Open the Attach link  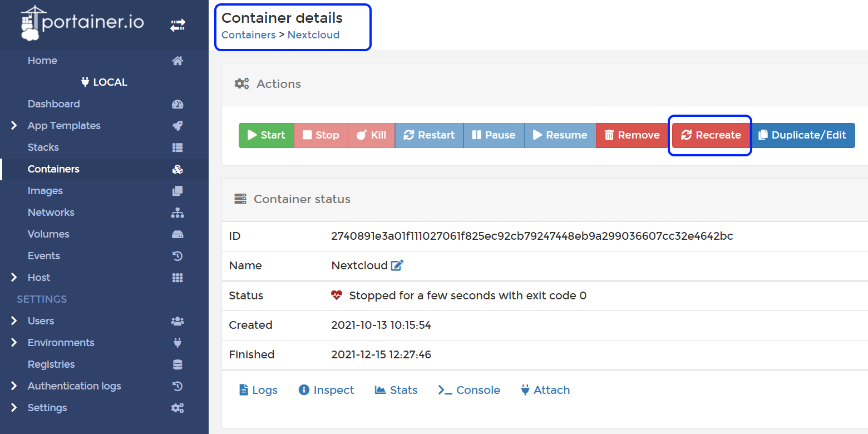click(545, 390)
